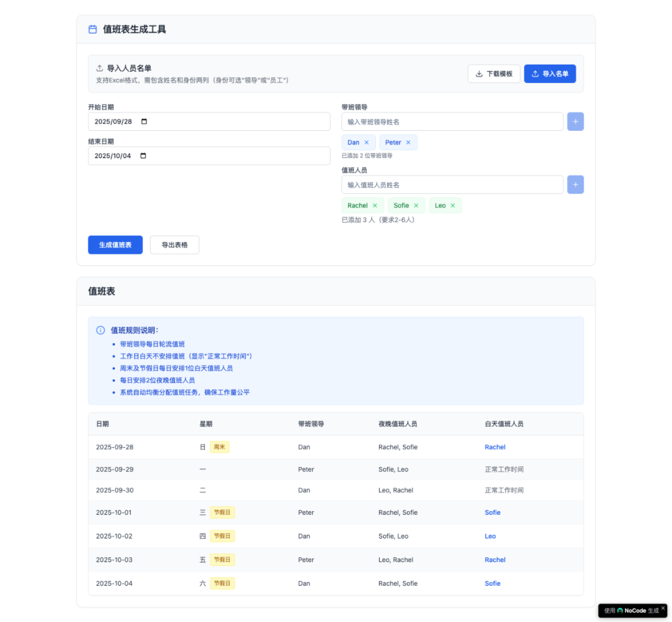The image size is (672, 622).
Task: Remove Leo from the 值班人员 tags
Action: click(452, 205)
